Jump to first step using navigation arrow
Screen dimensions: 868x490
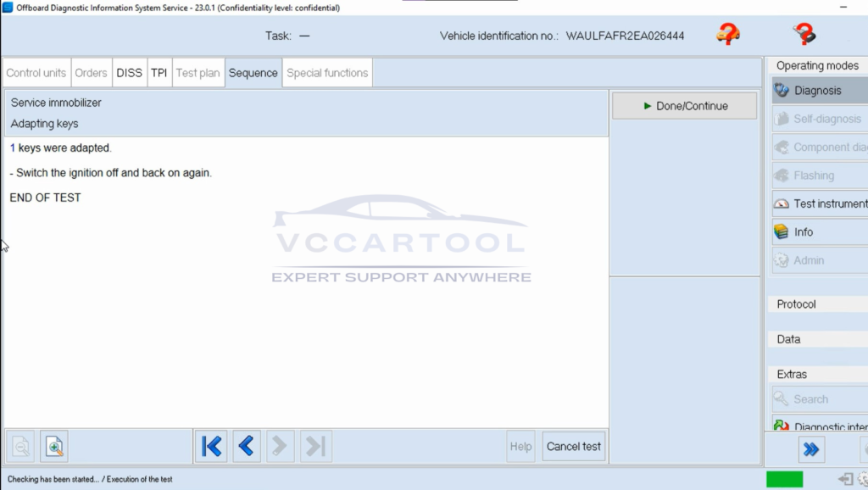(x=211, y=446)
